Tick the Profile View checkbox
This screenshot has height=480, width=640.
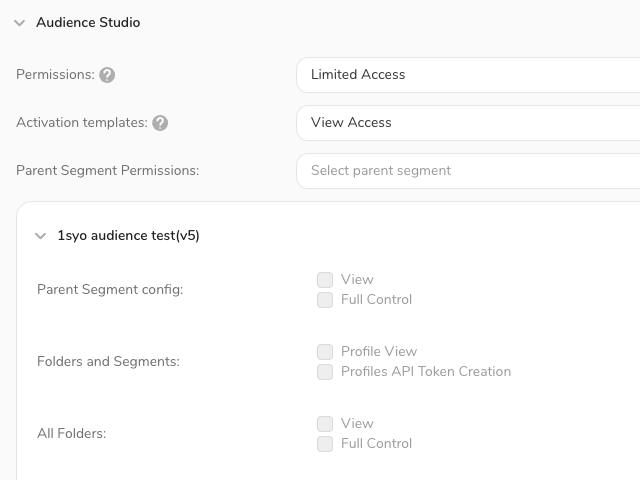[325, 352]
